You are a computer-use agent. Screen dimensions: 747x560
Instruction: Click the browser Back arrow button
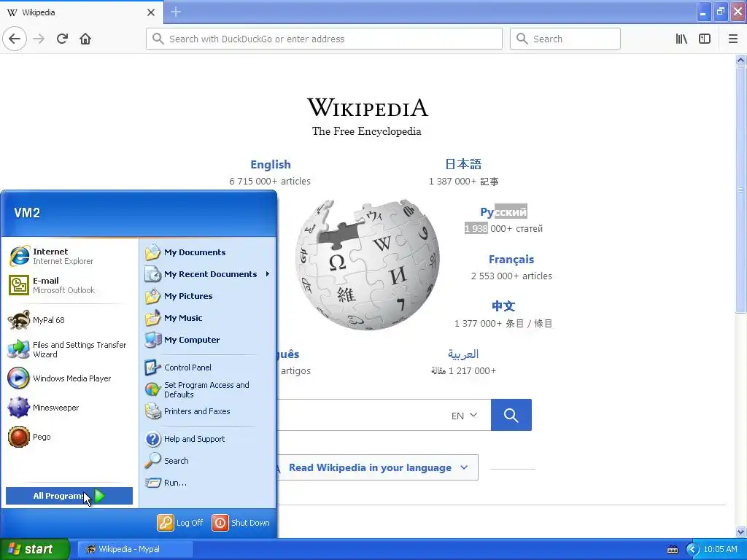coord(15,39)
